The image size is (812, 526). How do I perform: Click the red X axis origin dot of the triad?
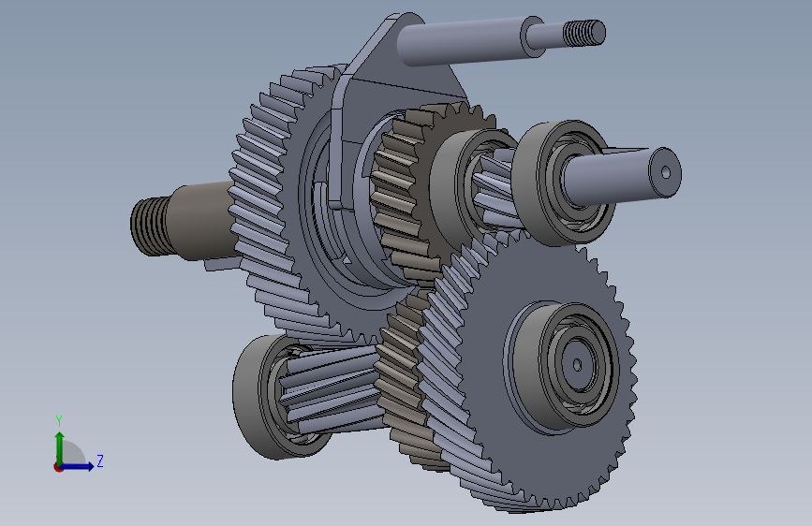point(57,468)
